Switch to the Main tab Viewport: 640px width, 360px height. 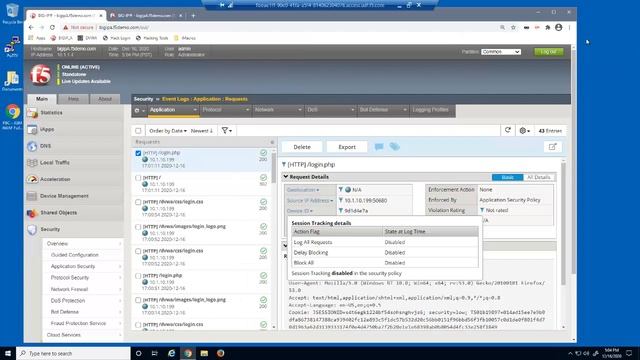(x=42, y=99)
